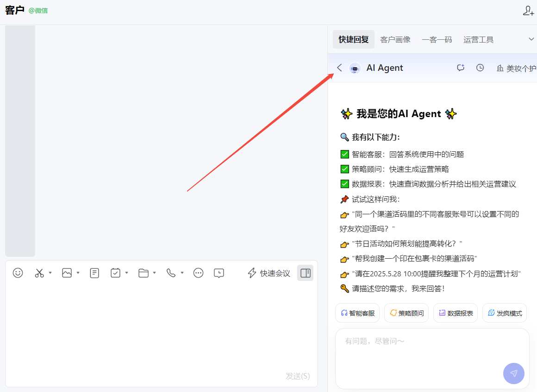The image size is (537, 392).
Task: Add a member to the chat
Action: (528, 11)
